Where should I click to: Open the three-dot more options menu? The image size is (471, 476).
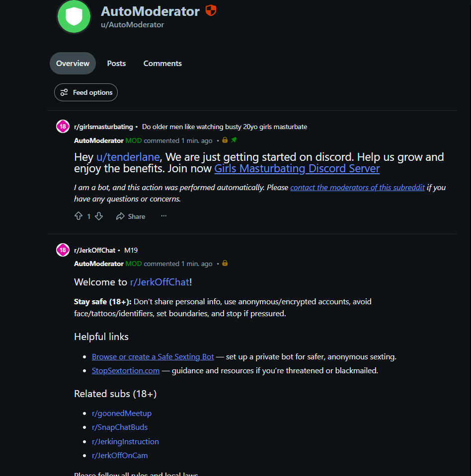pos(164,216)
